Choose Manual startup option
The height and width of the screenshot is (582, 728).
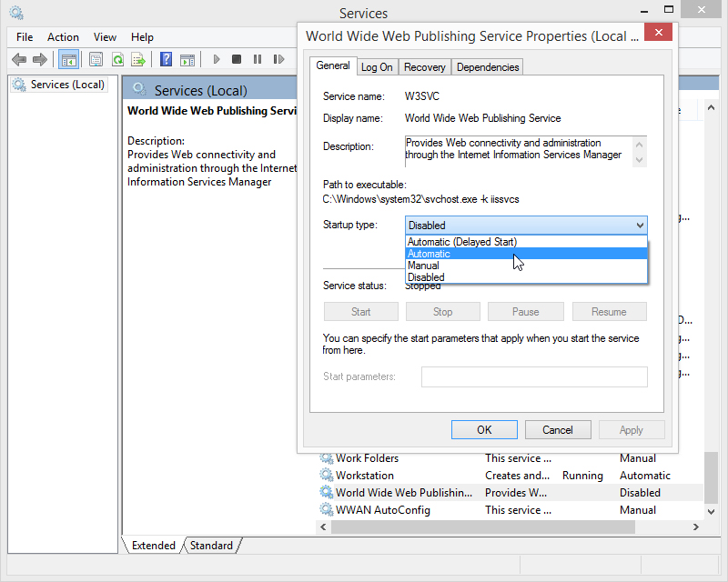526,266
